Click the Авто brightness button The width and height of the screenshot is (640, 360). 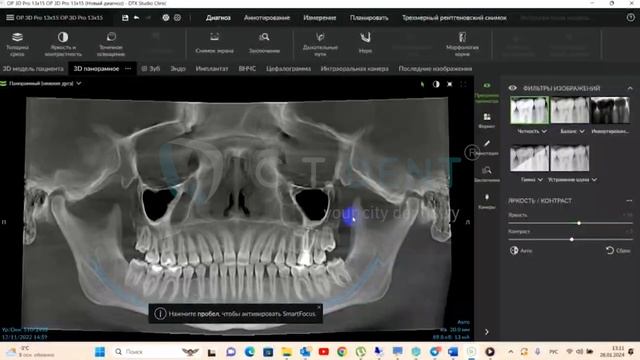pyautogui.click(x=521, y=250)
